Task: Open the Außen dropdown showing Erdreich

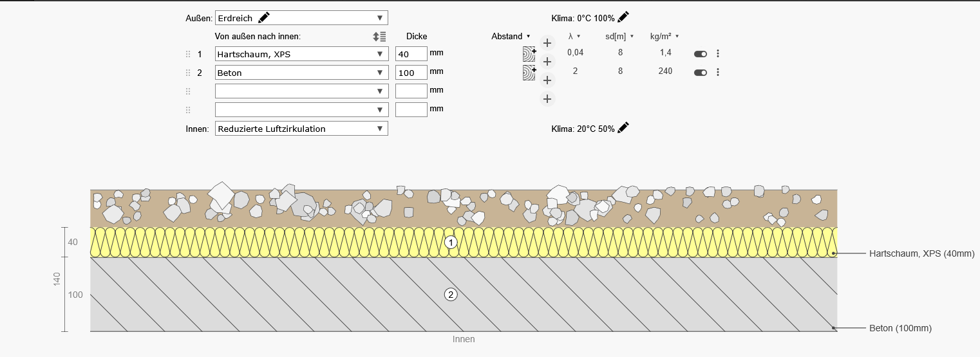Action: click(x=301, y=17)
